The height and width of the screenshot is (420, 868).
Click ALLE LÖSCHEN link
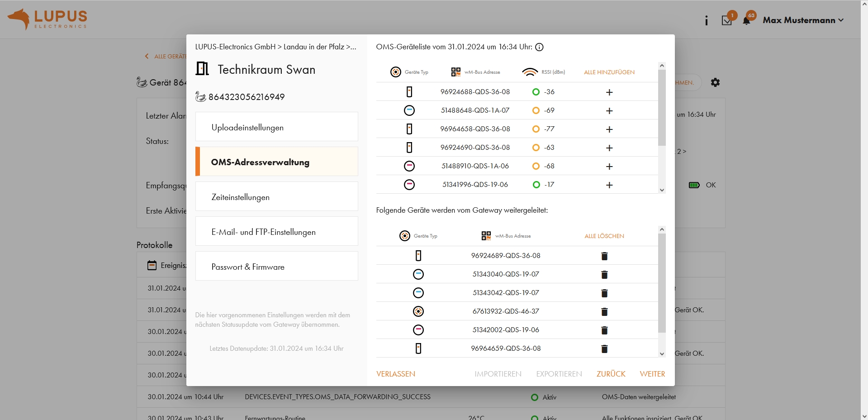pyautogui.click(x=604, y=236)
